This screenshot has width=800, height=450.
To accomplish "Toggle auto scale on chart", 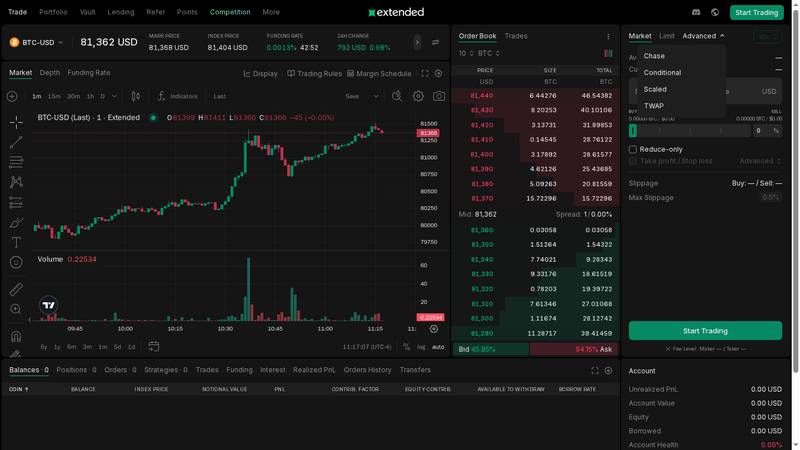I will pyautogui.click(x=438, y=347).
